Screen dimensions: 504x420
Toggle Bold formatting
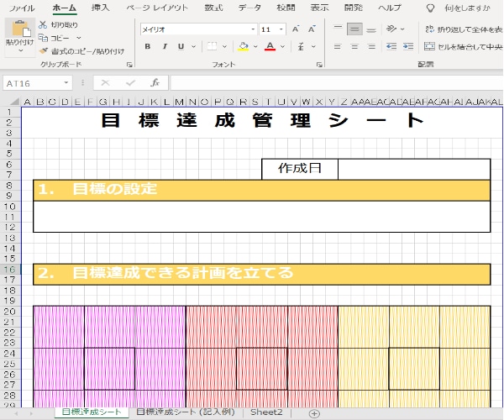[x=148, y=46]
